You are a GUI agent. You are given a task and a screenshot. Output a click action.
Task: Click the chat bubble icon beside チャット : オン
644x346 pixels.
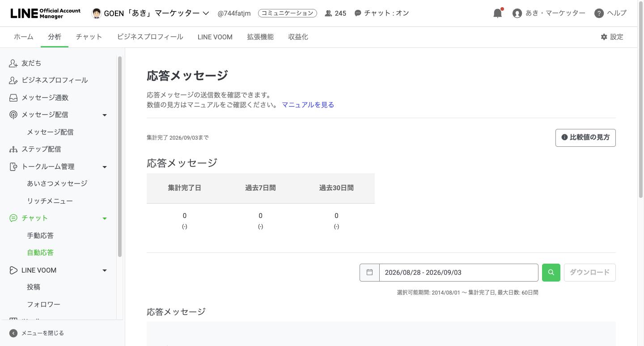pyautogui.click(x=358, y=13)
